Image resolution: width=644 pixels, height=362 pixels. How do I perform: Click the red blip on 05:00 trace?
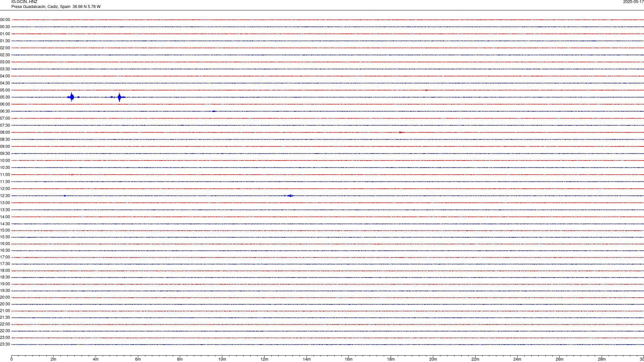[x=426, y=90]
